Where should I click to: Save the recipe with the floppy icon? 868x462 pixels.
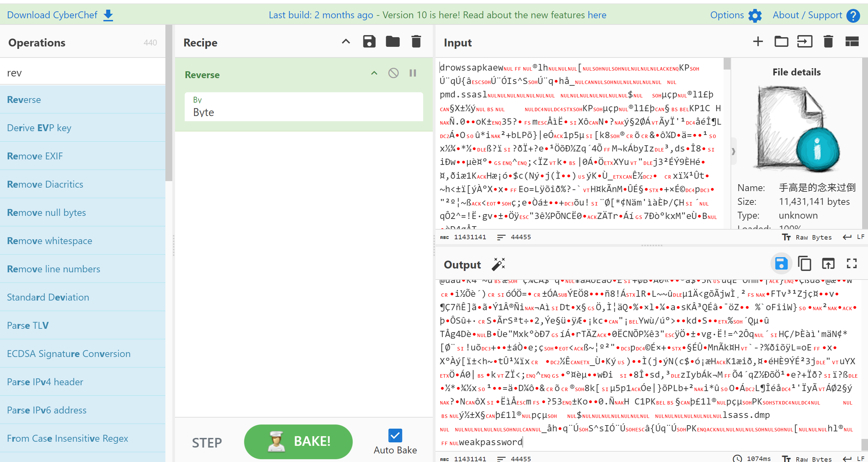tap(369, 42)
